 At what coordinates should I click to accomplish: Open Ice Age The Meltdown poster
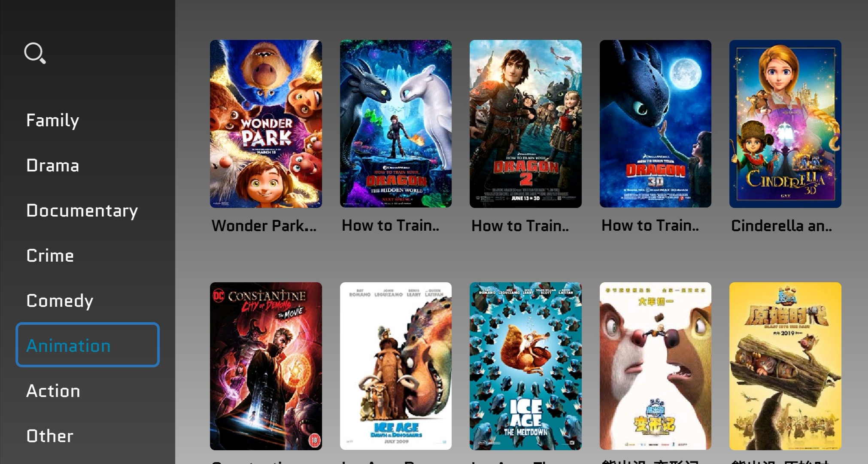[x=525, y=366]
